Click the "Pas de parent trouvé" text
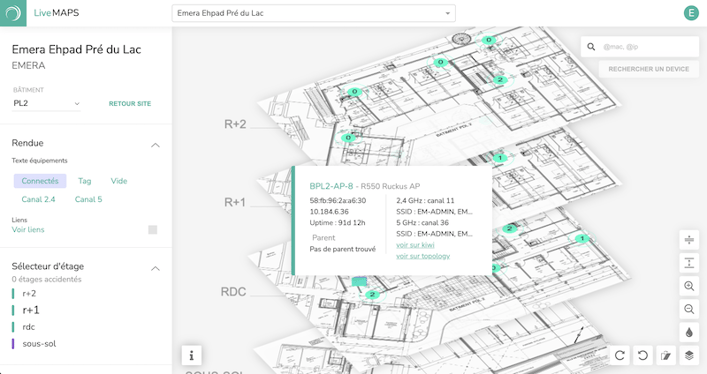Screen dimensions: 707x374 (342, 249)
